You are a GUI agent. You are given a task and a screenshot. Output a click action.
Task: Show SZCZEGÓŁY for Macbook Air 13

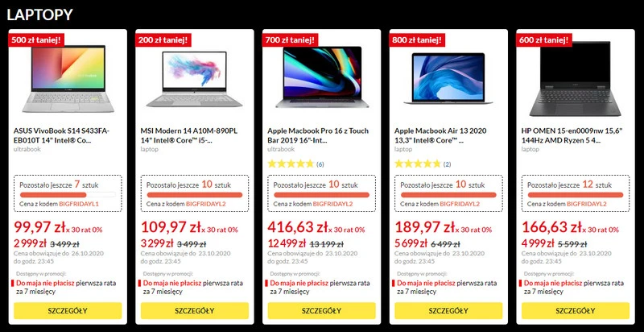[x=448, y=311]
